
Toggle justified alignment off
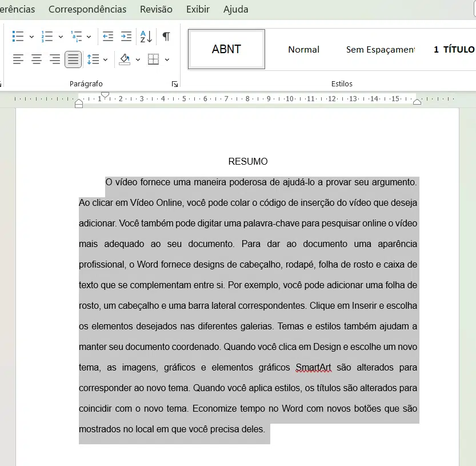coord(73,59)
